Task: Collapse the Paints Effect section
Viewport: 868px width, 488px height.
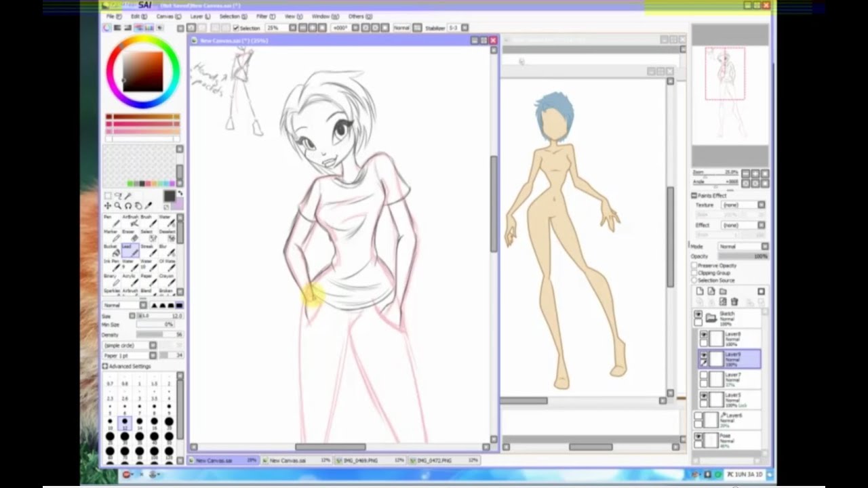Action: pyautogui.click(x=694, y=196)
